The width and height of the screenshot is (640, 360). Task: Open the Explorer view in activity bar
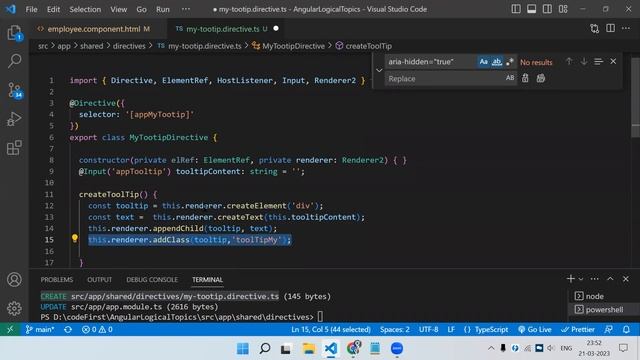pos(15,33)
